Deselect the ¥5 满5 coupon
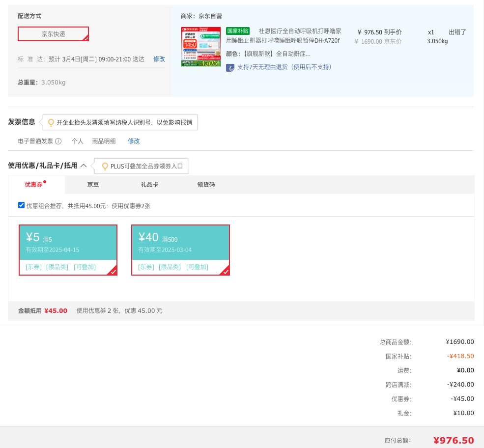484x448 pixels. [x=68, y=250]
